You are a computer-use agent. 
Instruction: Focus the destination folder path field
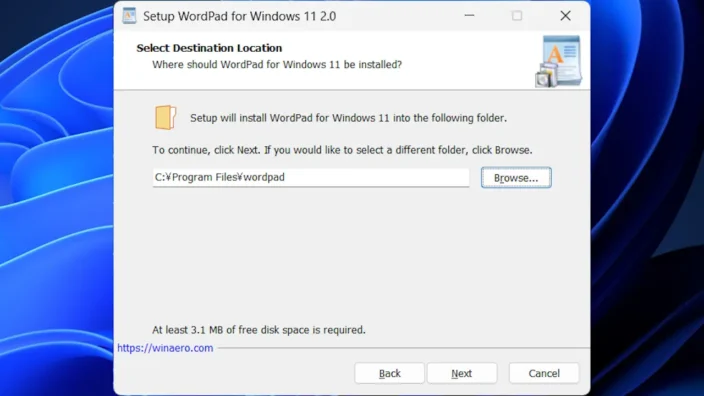311,177
